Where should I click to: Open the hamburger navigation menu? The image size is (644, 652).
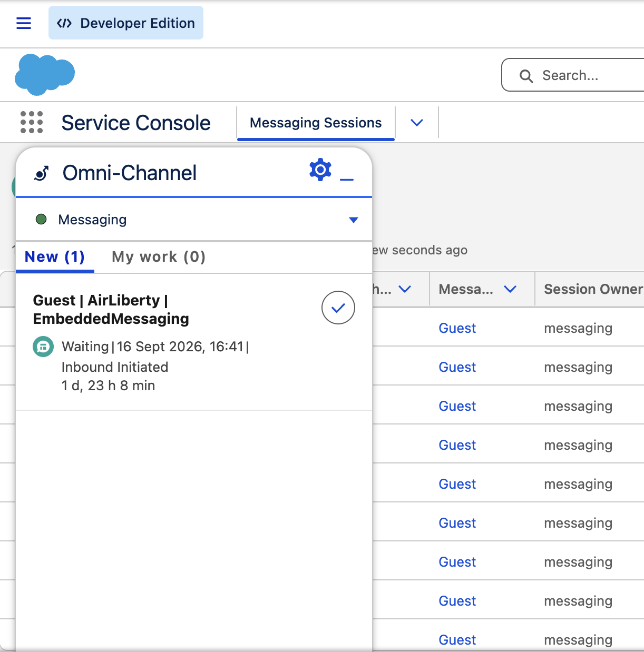(x=24, y=23)
